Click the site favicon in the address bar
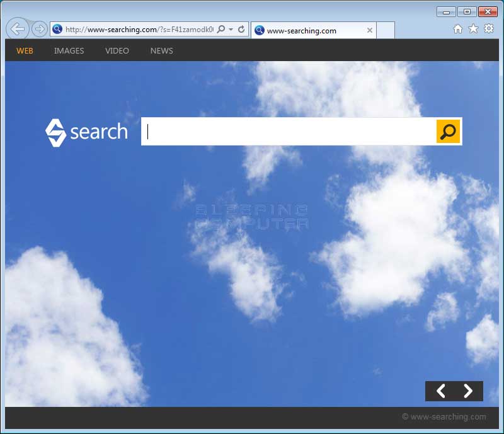The image size is (504, 434). pyautogui.click(x=57, y=30)
